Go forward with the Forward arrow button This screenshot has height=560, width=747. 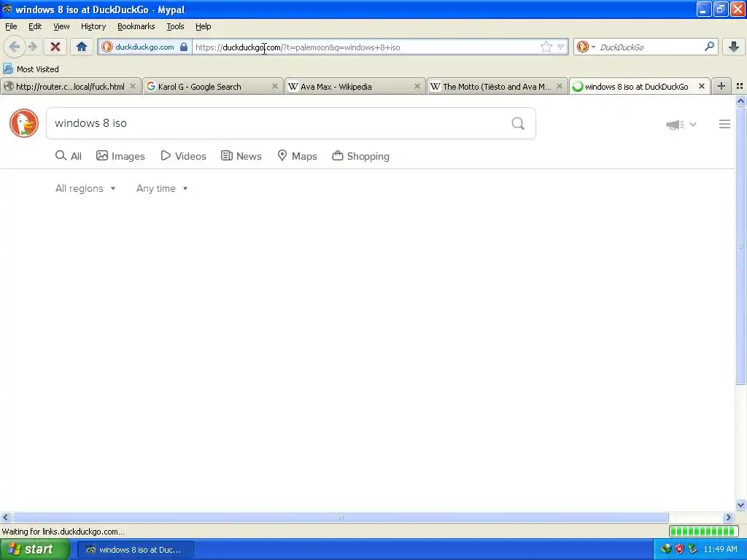click(32, 47)
